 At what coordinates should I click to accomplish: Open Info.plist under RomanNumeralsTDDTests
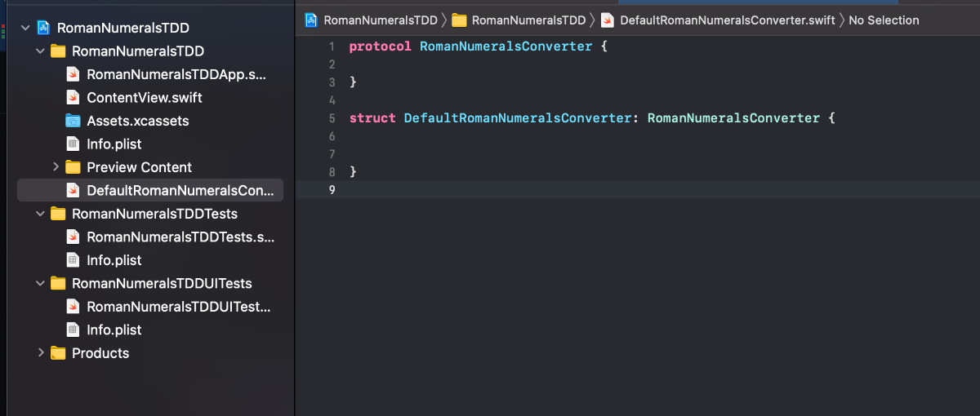[114, 260]
